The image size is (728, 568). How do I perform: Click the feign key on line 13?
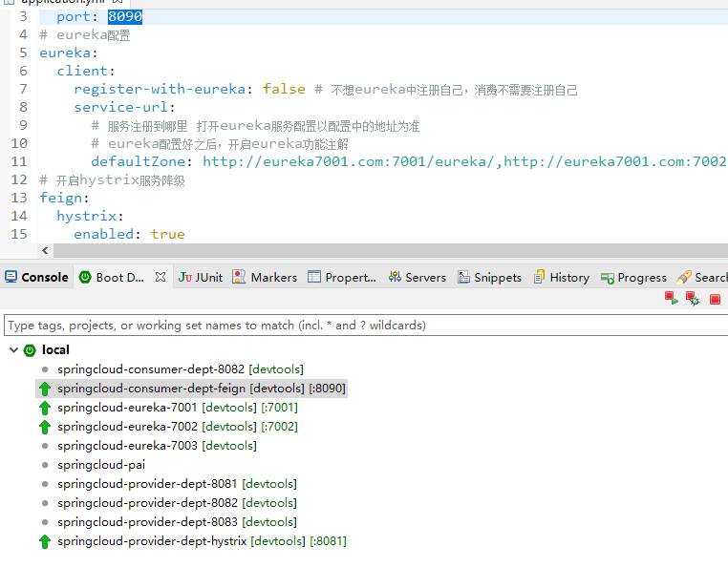pos(61,198)
